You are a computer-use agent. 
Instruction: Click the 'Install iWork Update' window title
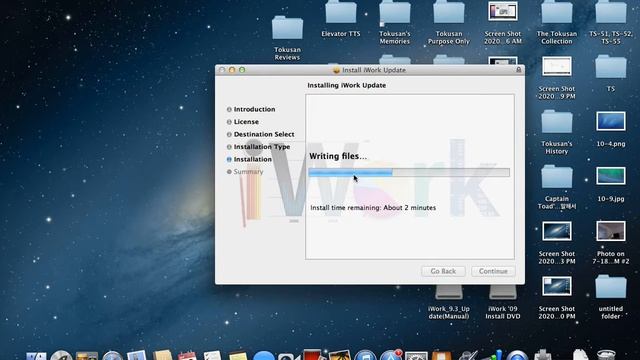click(374, 70)
